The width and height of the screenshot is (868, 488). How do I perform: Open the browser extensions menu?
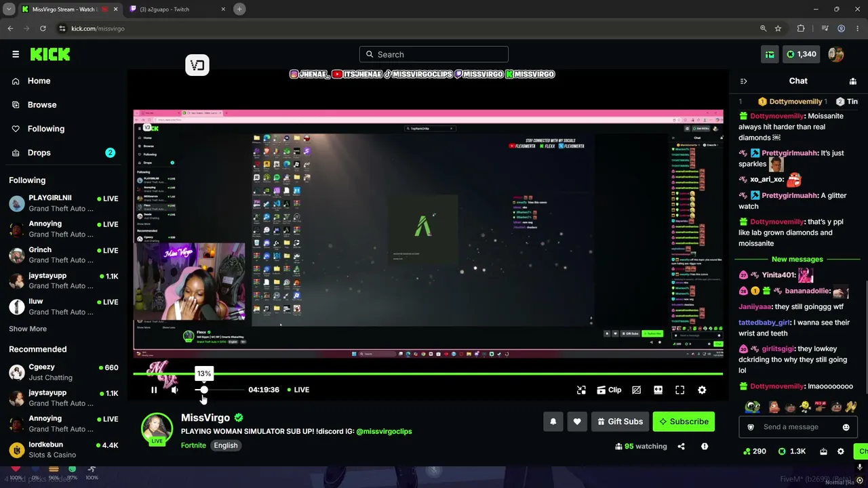[x=801, y=28]
